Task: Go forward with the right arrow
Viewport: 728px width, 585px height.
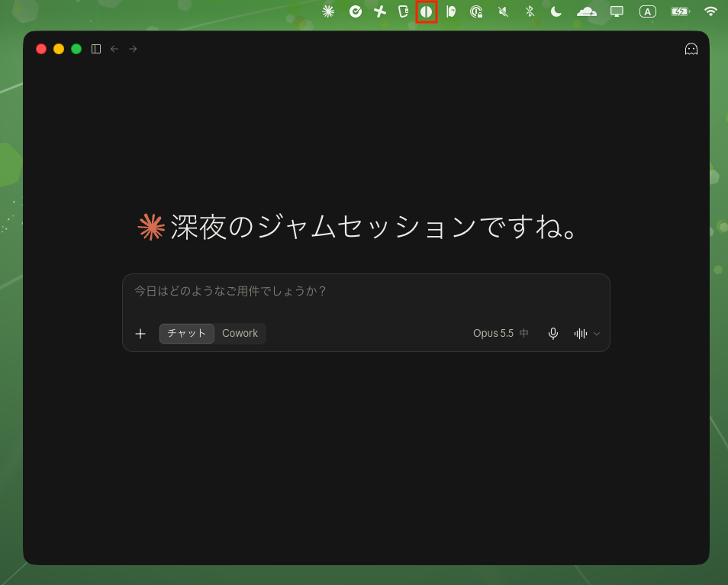Action: coord(133,49)
